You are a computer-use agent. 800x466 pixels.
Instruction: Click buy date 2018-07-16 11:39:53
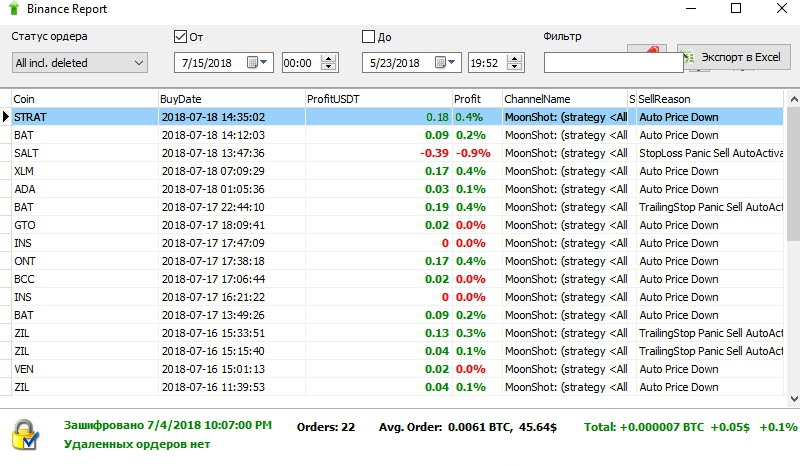pyautogui.click(x=213, y=387)
